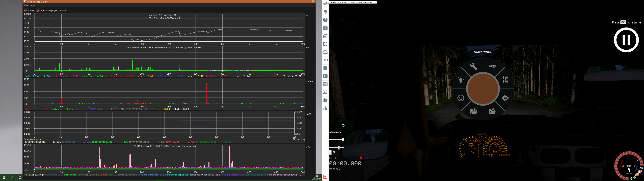Click the drivetrain icon in radial menu
The height and width of the screenshot is (181, 644).
click(505, 79)
